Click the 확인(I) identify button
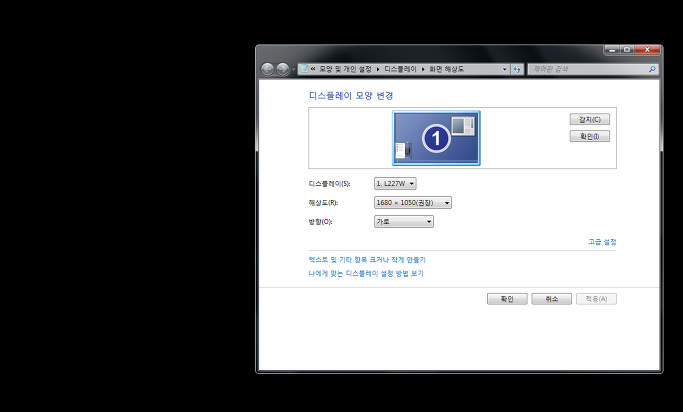Screen dimensions: 683x412 click(590, 136)
